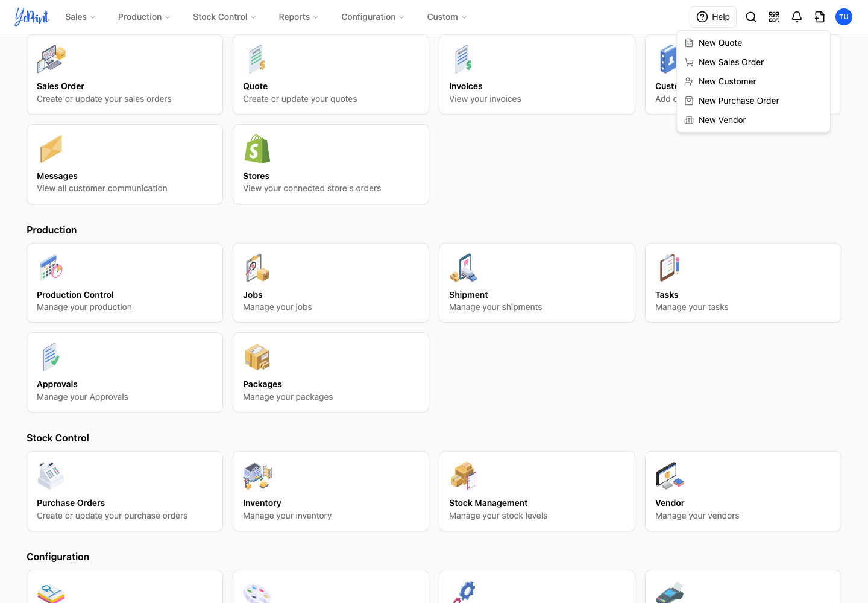Open the Sales Order card title
This screenshot has width=868, height=603.
(60, 86)
